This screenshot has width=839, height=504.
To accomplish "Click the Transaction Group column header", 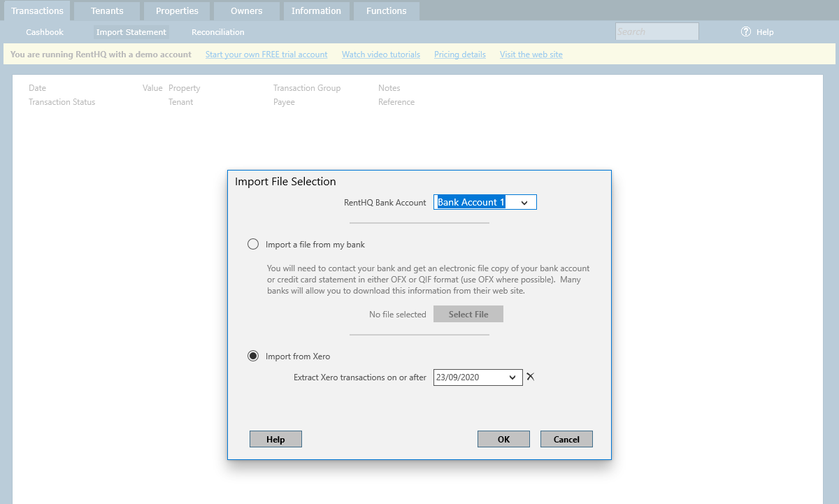I will point(307,88).
